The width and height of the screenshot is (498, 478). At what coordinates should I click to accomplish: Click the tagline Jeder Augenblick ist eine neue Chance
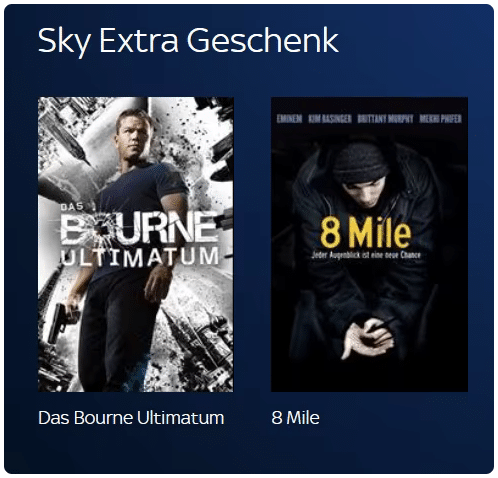(x=366, y=255)
